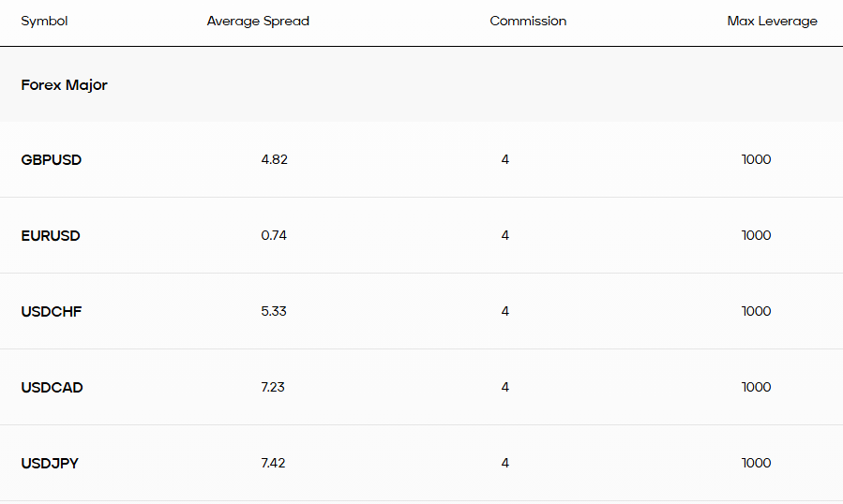Click the Max Leverage column header
The height and width of the screenshot is (504, 843).
point(772,21)
